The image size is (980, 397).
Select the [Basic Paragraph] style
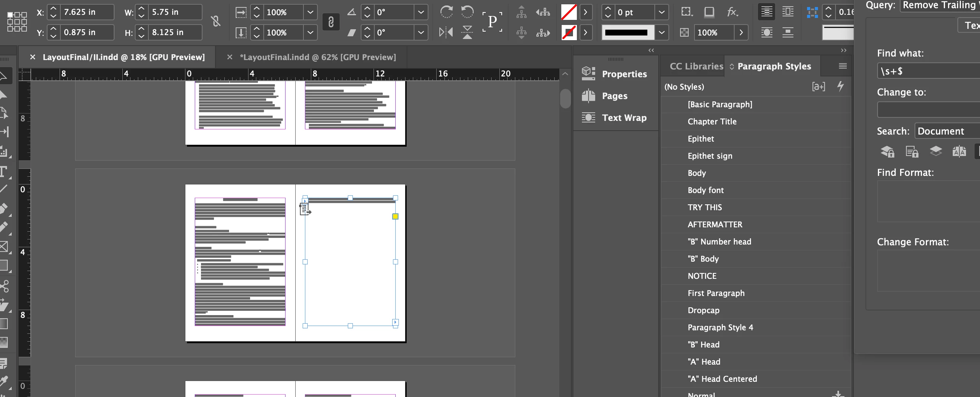[756, 105]
